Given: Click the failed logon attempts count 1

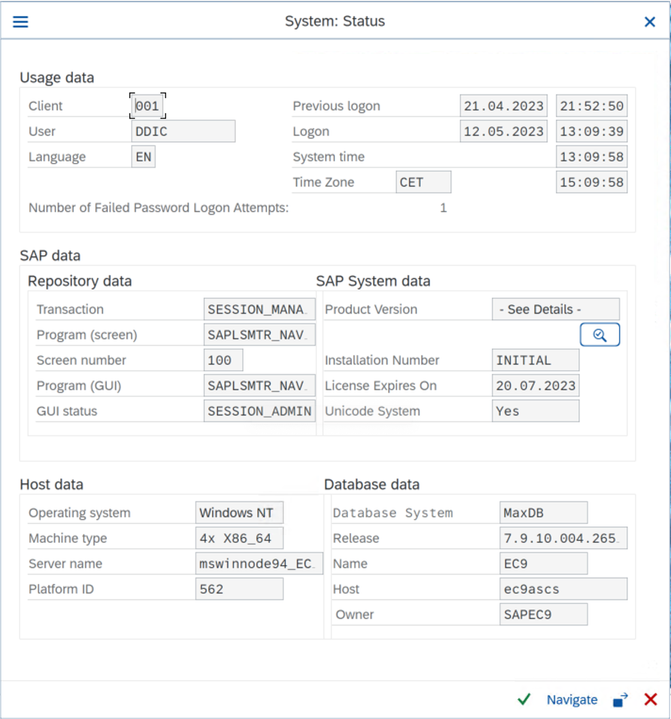Looking at the screenshot, I should pos(443,208).
